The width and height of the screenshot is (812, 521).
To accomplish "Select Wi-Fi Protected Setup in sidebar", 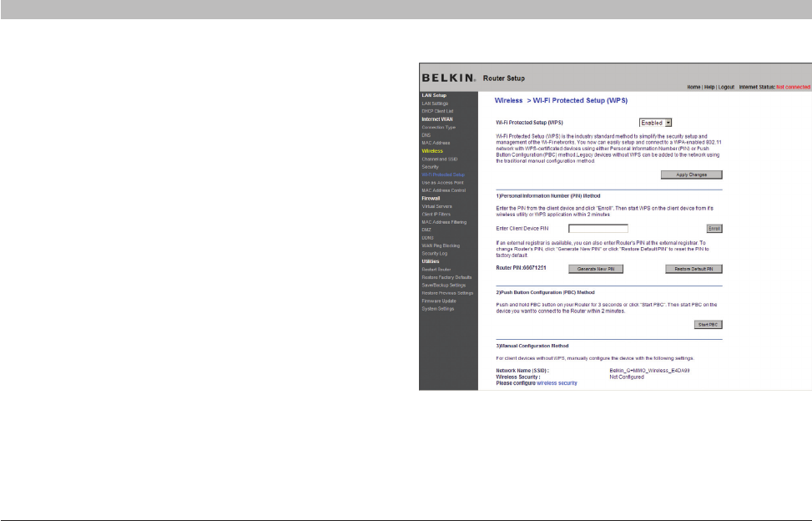I will [443, 175].
